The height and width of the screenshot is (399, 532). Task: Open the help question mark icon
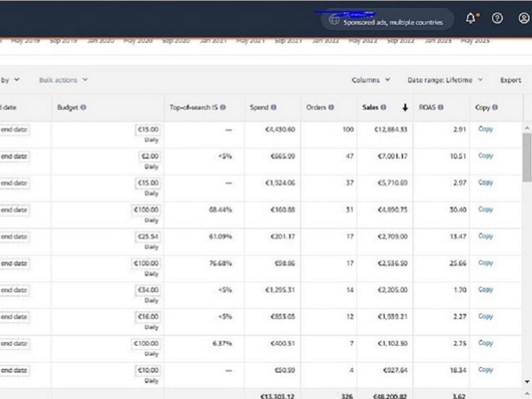(497, 18)
